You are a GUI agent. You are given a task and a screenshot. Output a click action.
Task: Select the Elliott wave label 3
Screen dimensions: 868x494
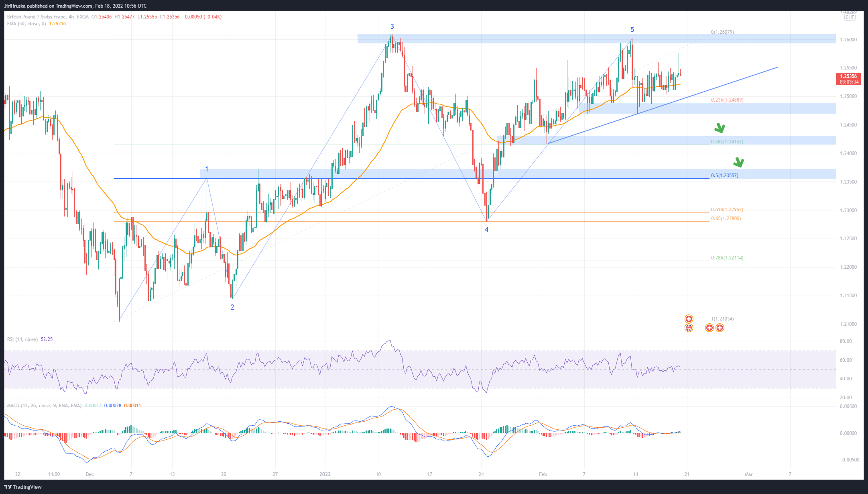pos(392,27)
